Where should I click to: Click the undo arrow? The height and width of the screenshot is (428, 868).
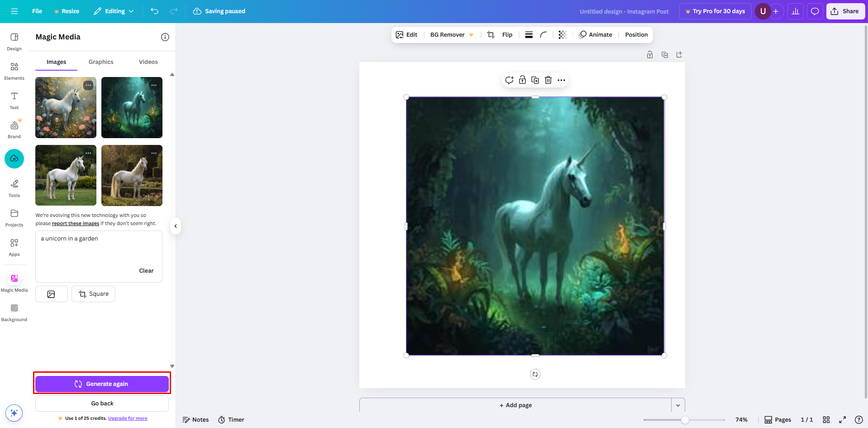155,11
